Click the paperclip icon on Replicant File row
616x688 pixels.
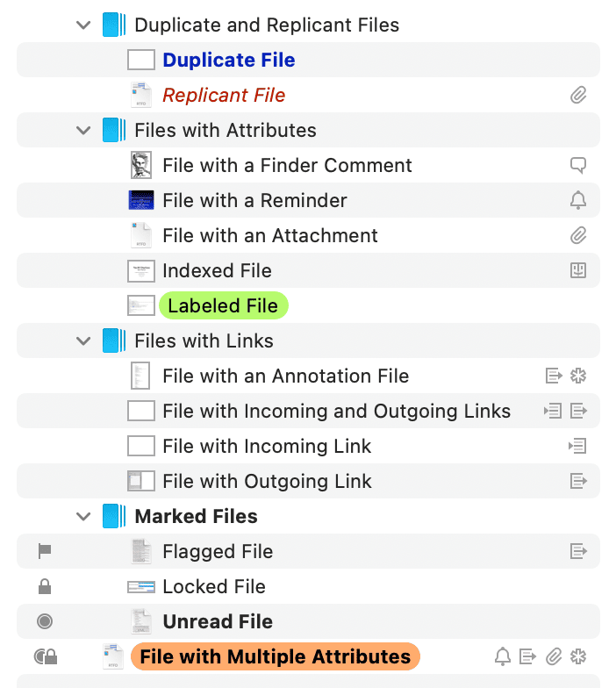(578, 95)
